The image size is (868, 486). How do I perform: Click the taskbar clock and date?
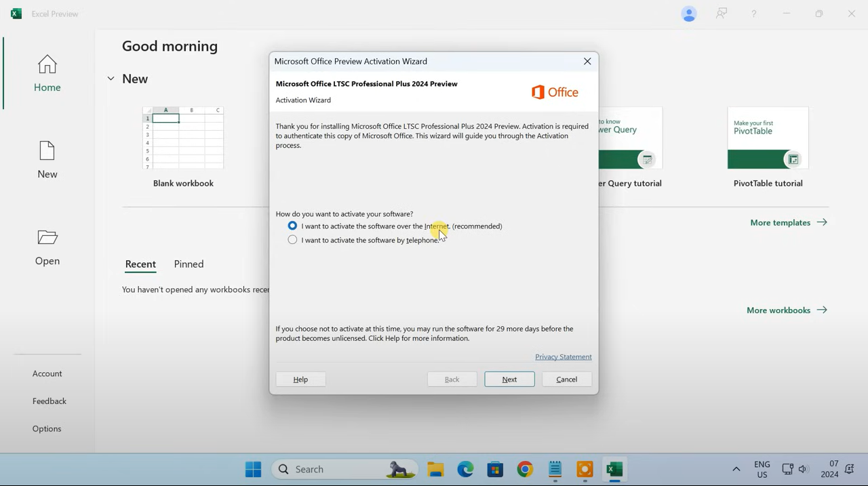point(830,469)
